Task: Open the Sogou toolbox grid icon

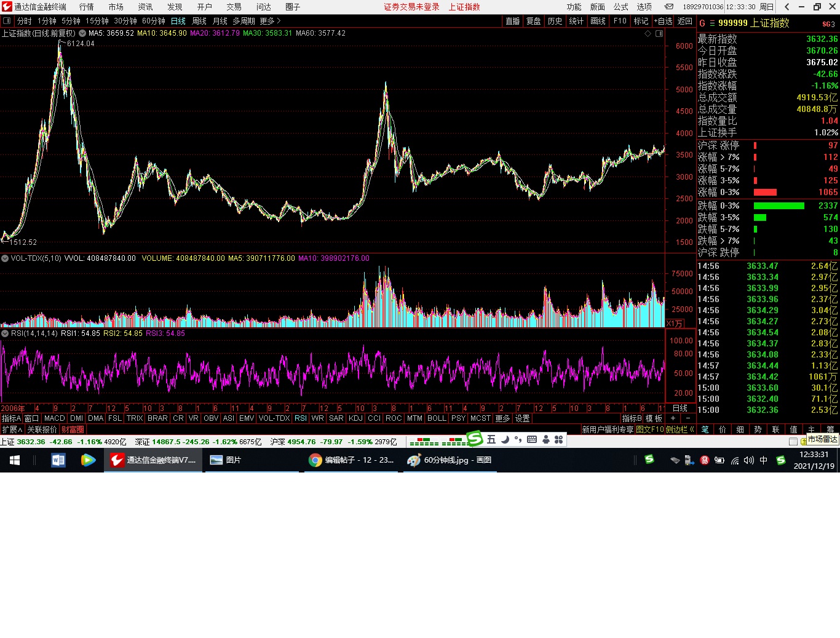Action: pyautogui.click(x=558, y=439)
